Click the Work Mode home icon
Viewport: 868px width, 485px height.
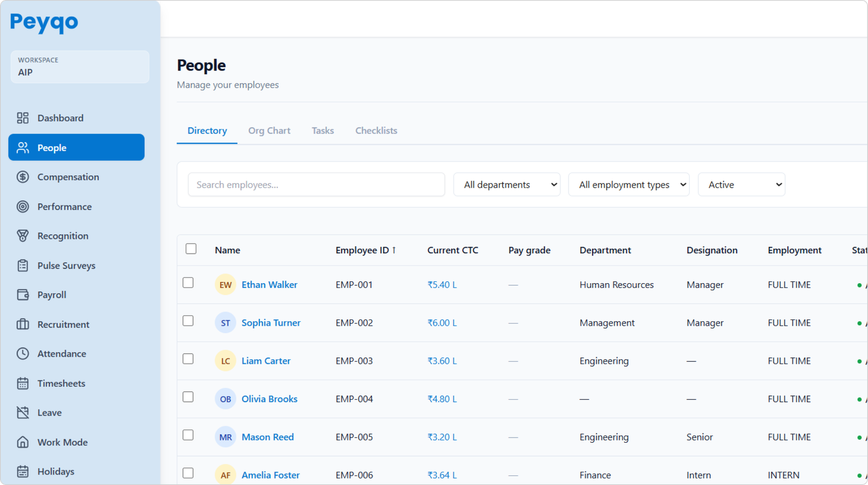pos(23,442)
